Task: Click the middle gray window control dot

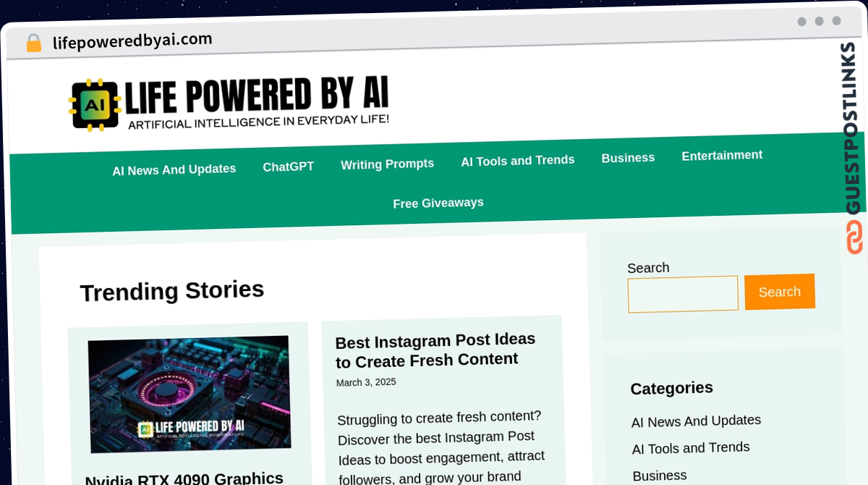Action: (x=819, y=21)
